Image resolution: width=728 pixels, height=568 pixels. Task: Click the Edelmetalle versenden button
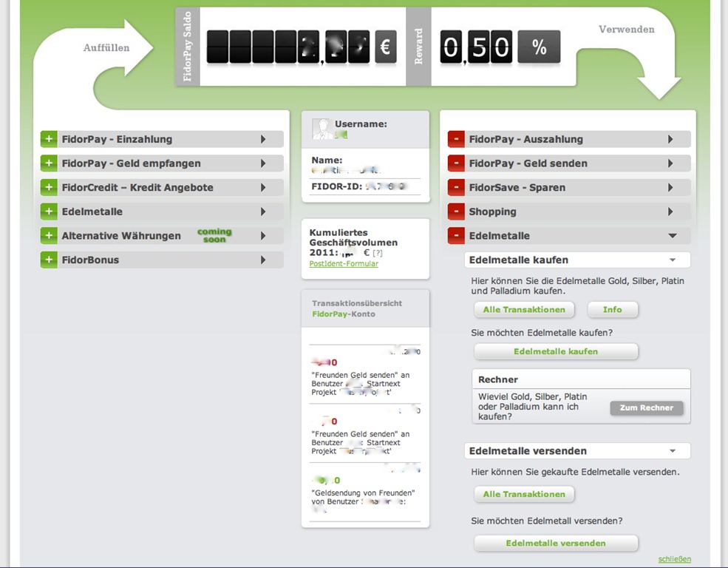coord(556,544)
